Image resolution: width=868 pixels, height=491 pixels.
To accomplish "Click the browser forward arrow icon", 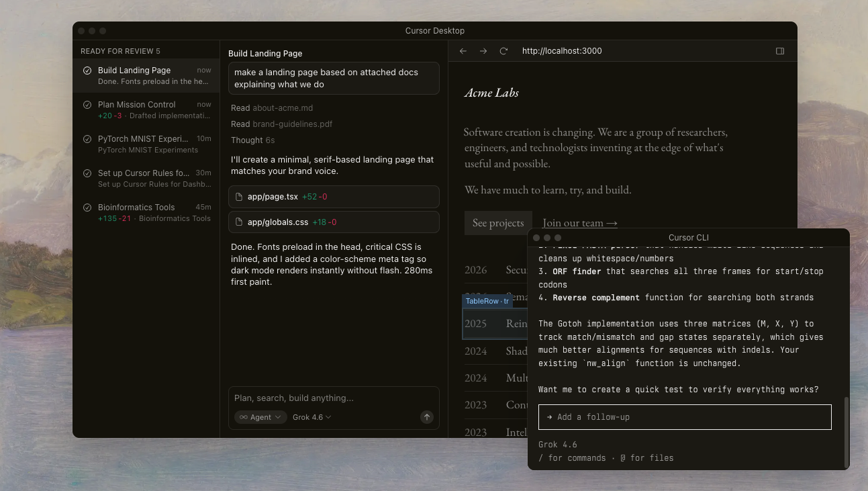I will coord(483,51).
